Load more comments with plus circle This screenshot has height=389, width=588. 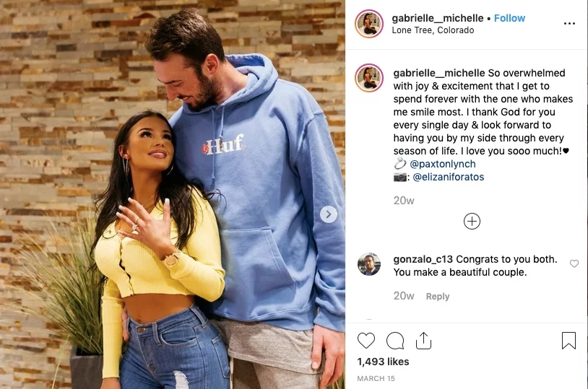click(x=472, y=221)
